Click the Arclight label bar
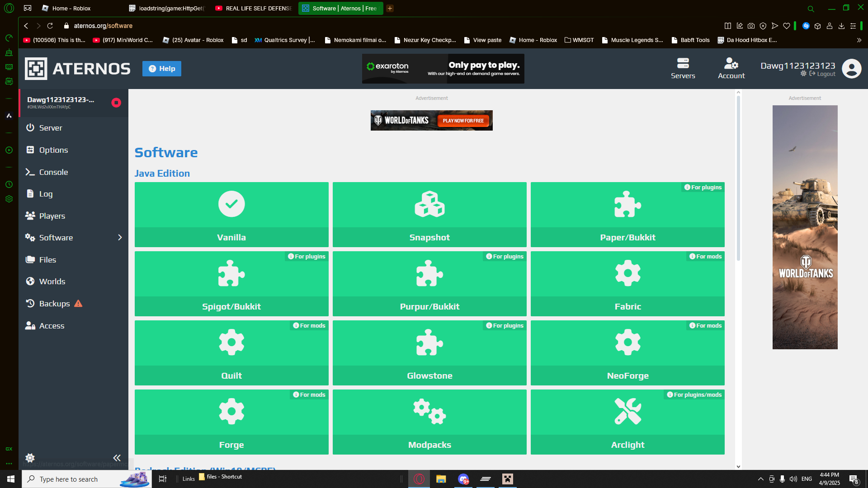The width and height of the screenshot is (868, 488). (627, 445)
